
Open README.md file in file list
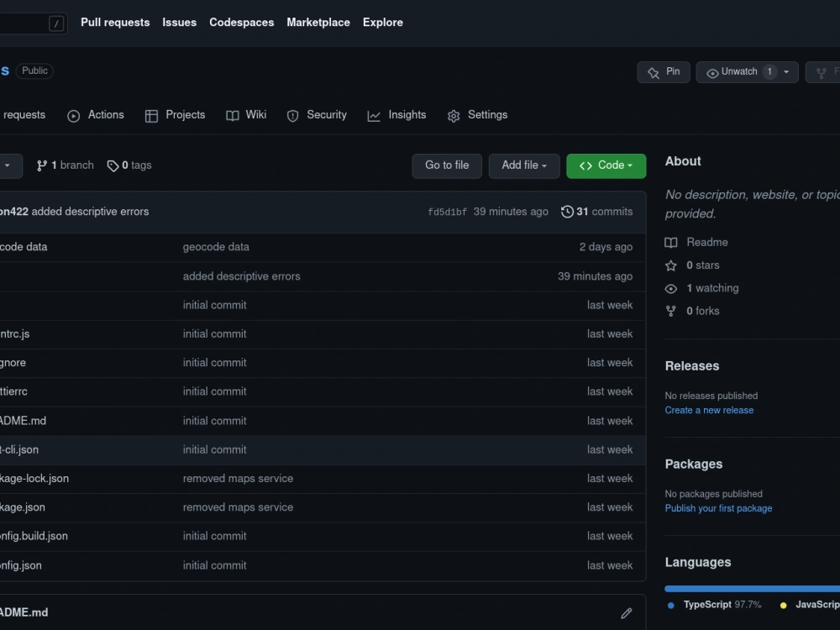(23, 421)
